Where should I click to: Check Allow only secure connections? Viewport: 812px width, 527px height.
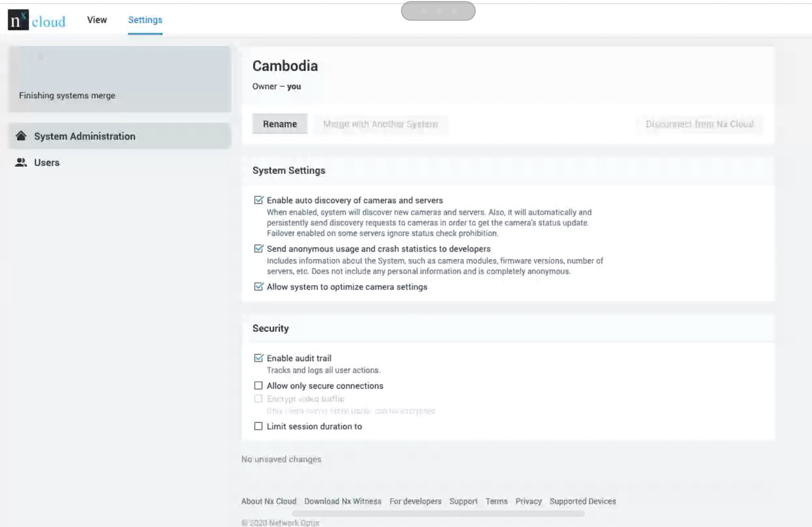258,386
